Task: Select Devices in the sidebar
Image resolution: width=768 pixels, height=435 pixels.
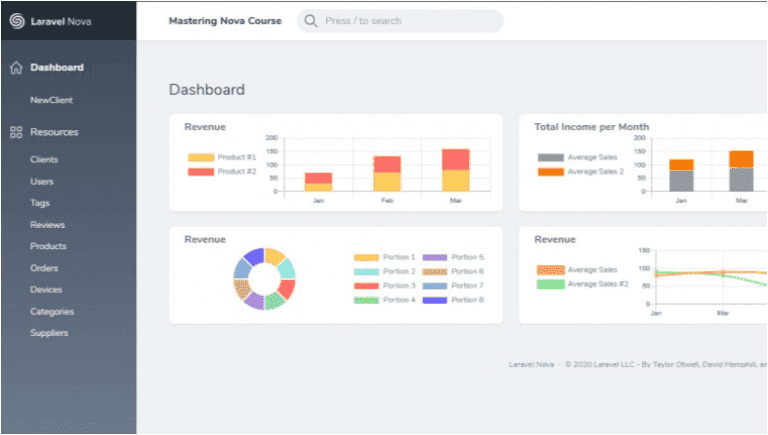Action: (x=46, y=290)
